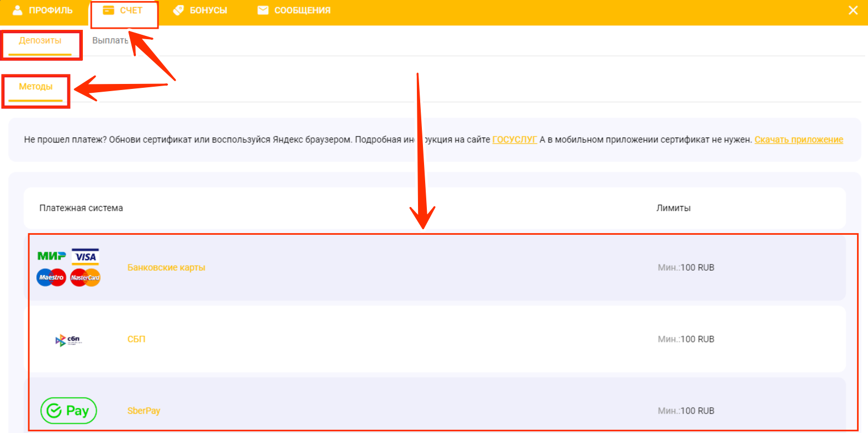
Task: Click the Messages envelope icon
Action: tap(263, 10)
